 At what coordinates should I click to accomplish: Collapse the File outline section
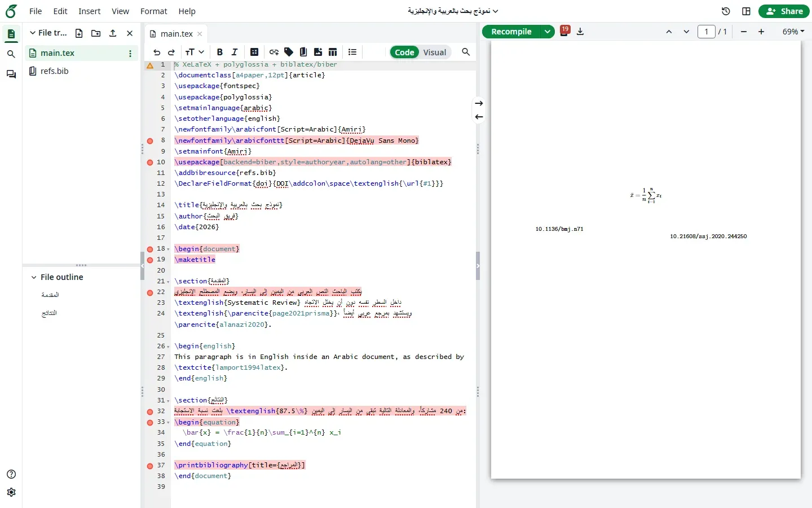[34, 277]
